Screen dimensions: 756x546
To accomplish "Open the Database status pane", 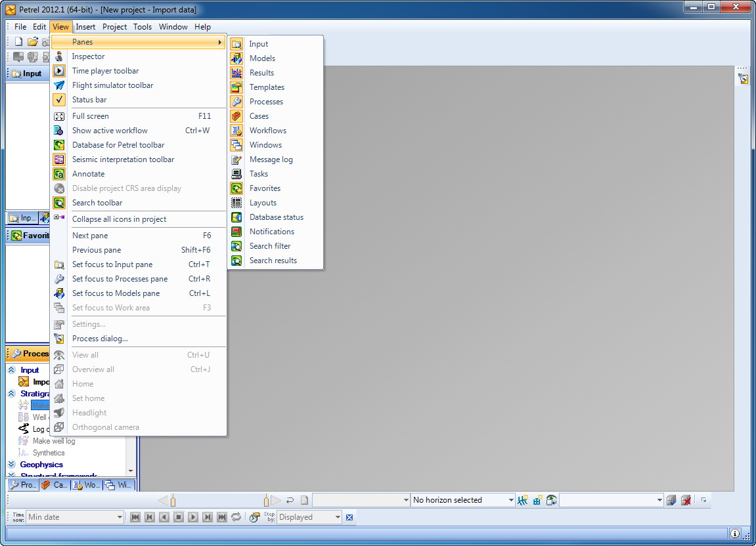I will (275, 217).
